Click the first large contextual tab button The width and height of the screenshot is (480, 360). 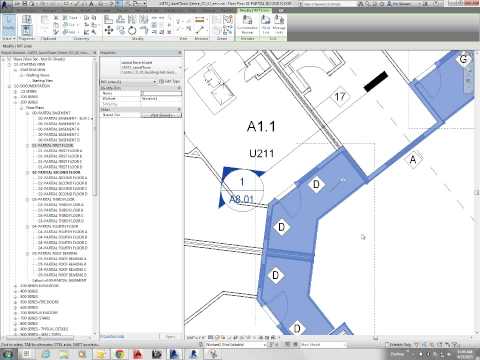point(247,24)
